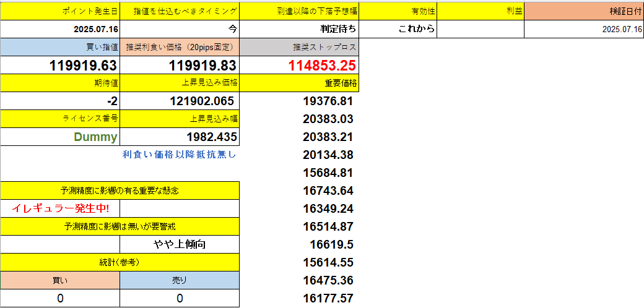Select the 検証日付 header cell
The width and height of the screenshot is (644, 308).
point(584,12)
